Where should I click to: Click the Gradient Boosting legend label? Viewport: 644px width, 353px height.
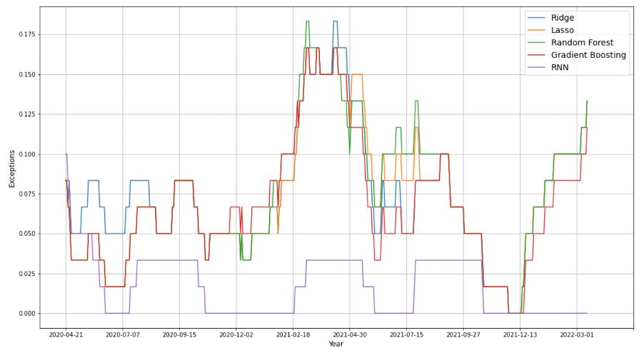click(x=588, y=55)
